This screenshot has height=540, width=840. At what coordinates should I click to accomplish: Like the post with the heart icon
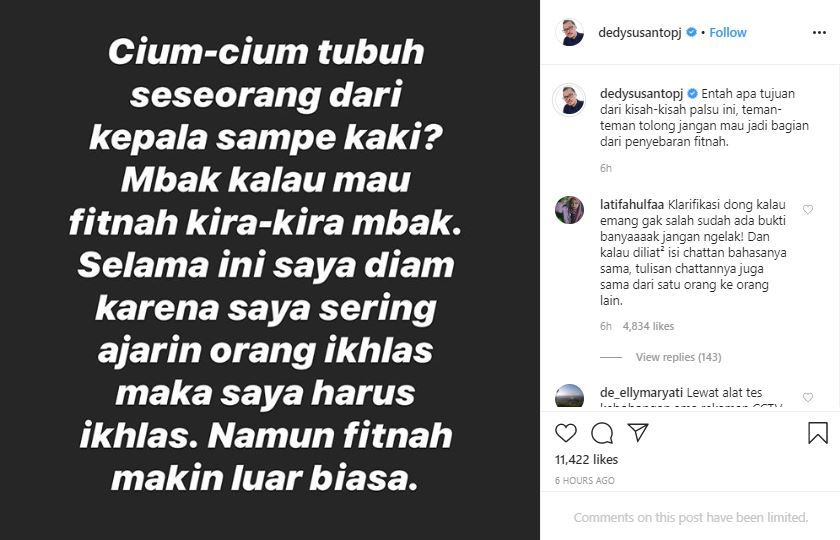[x=566, y=433]
